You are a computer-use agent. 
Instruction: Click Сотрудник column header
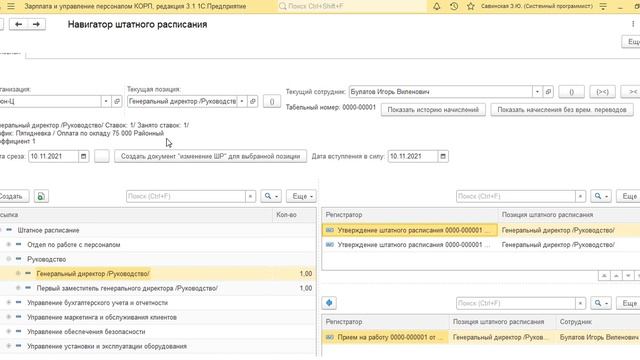[598, 322]
